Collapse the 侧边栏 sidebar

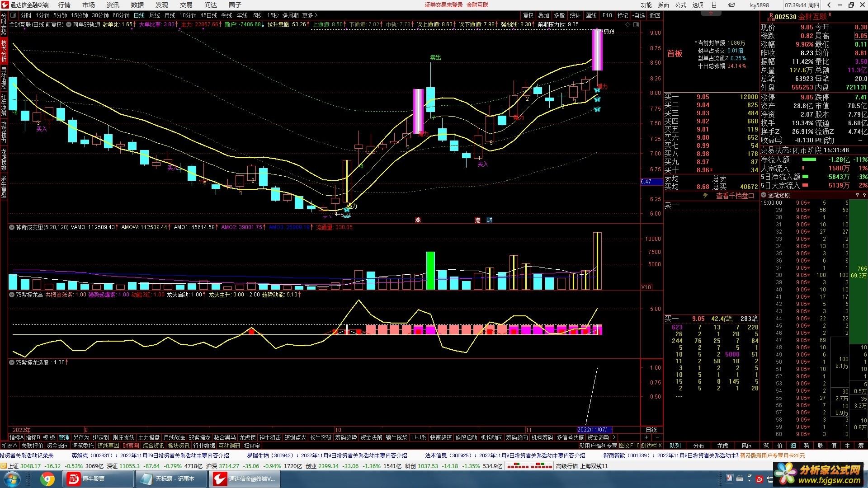651,446
